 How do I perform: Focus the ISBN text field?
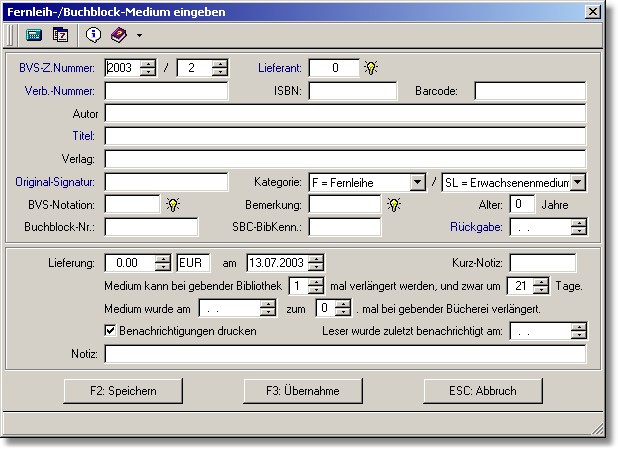click(x=353, y=91)
